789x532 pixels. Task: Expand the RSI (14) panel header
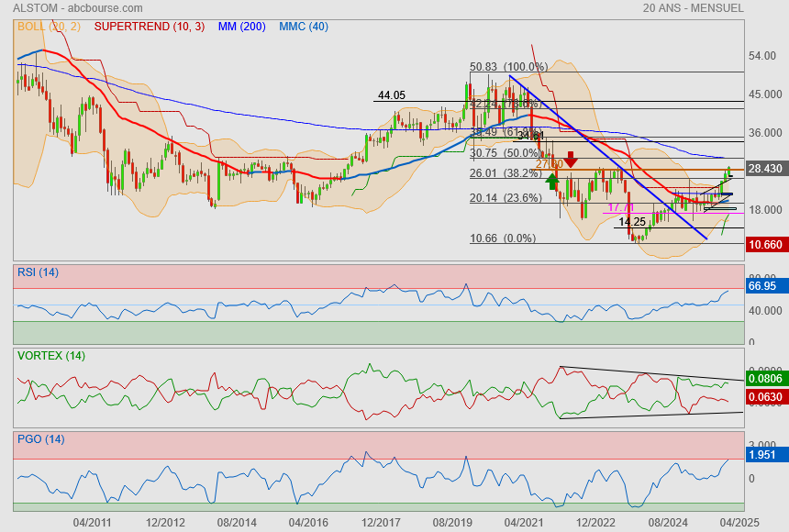(x=38, y=272)
